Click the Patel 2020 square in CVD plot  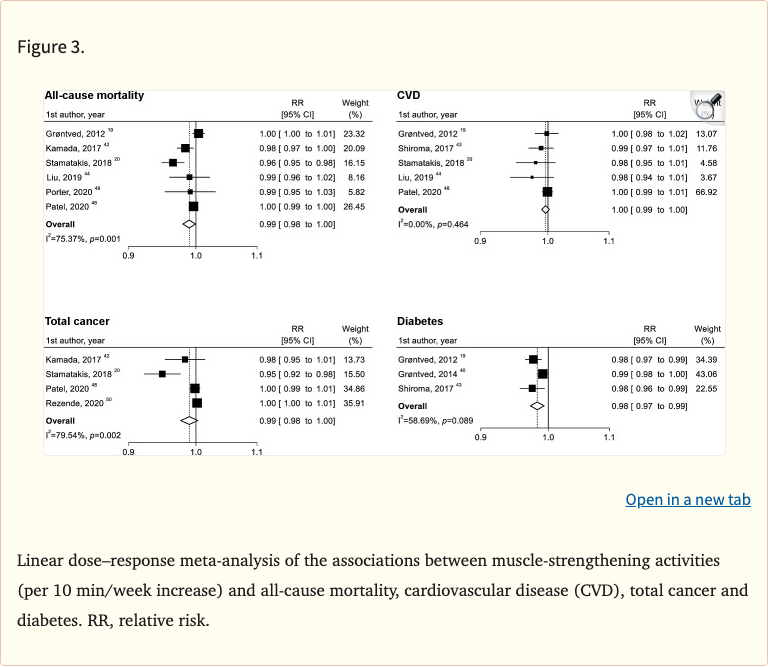547,191
